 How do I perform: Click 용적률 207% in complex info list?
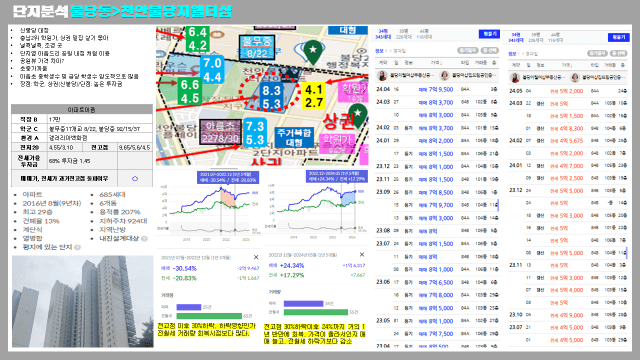[x=120, y=212]
